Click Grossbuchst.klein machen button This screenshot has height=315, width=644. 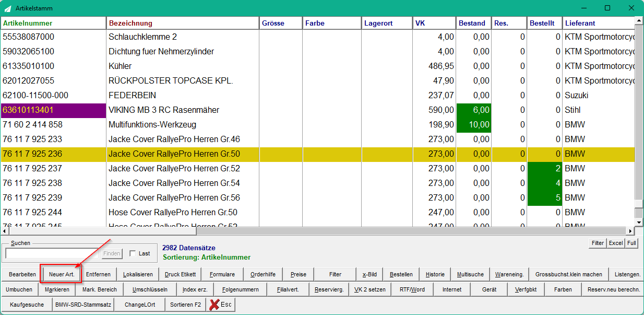(x=568, y=274)
